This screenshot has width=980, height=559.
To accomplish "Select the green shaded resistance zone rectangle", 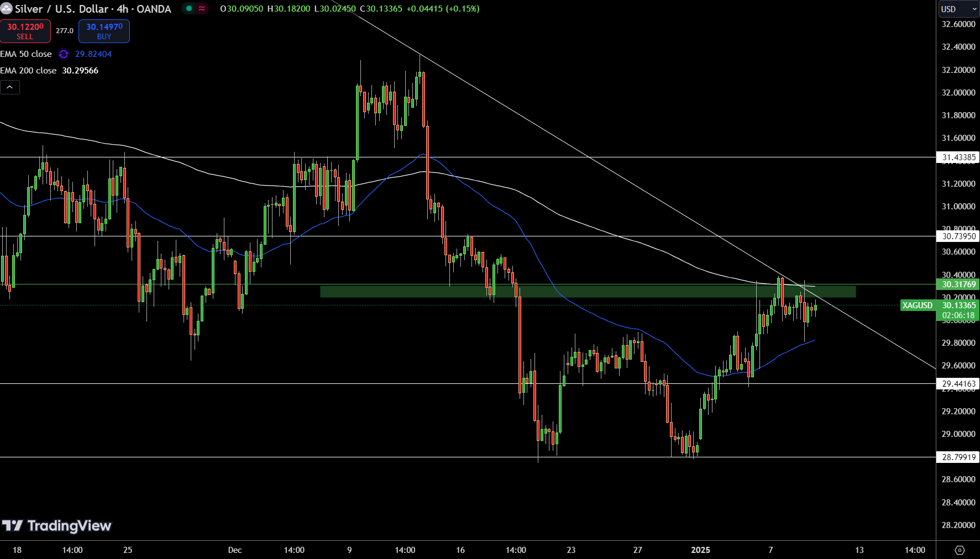I will click(x=588, y=292).
